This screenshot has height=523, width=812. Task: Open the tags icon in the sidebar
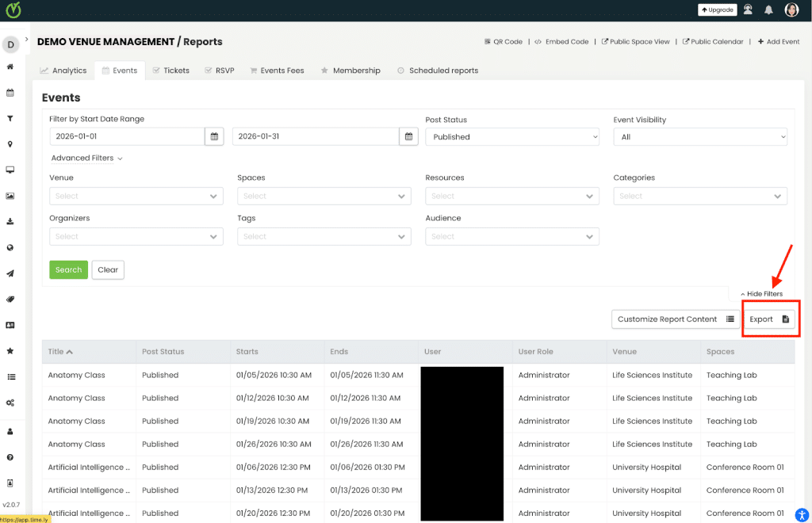10,299
